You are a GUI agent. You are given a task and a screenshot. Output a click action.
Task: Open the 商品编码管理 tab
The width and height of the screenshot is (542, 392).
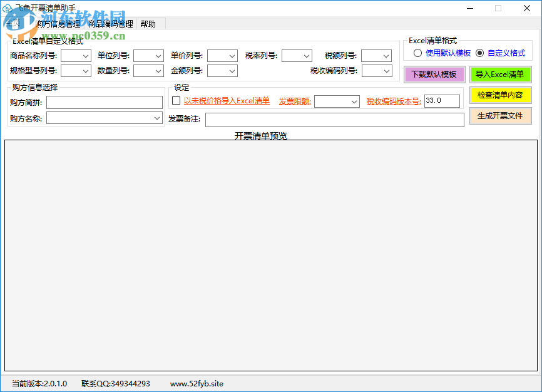click(111, 24)
